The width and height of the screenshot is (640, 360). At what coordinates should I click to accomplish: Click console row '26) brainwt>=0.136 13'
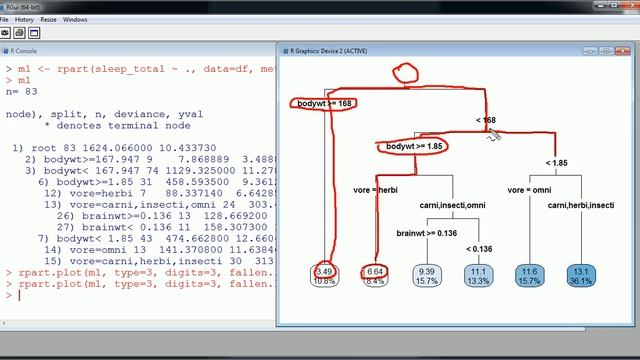pos(167,216)
